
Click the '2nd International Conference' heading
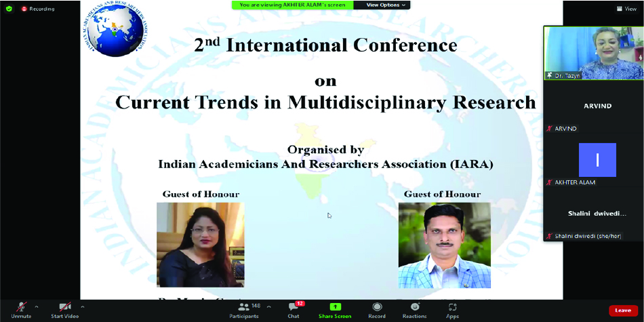[x=325, y=45]
